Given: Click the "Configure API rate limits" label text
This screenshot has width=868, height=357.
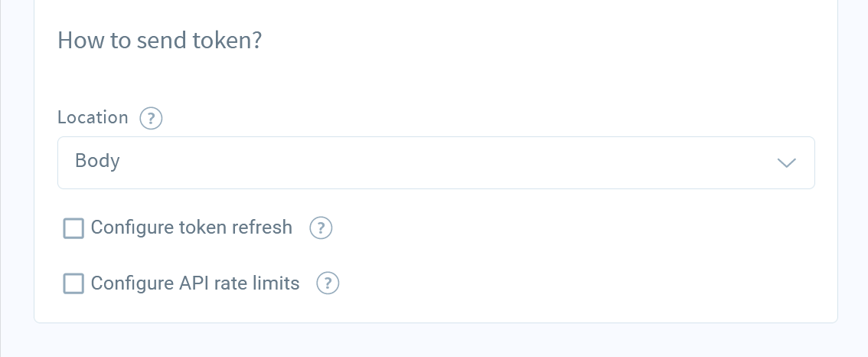Looking at the screenshot, I should pyautogui.click(x=195, y=283).
